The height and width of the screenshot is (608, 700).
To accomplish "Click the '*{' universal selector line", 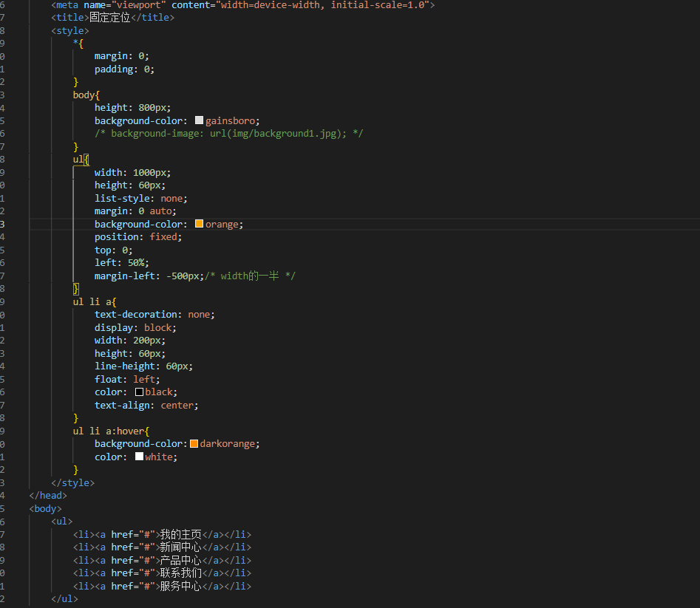I will (78, 44).
